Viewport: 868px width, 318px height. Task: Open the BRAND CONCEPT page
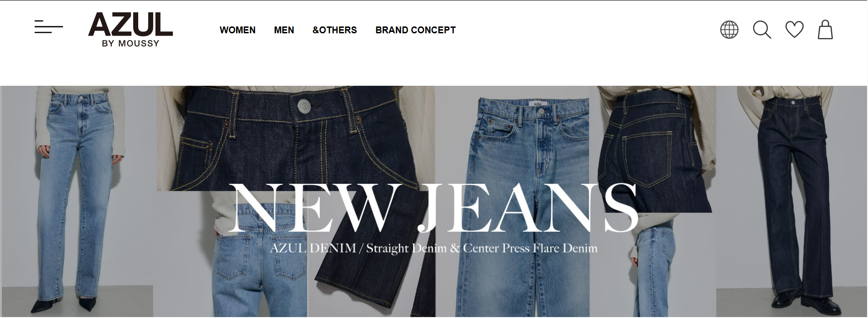click(416, 30)
